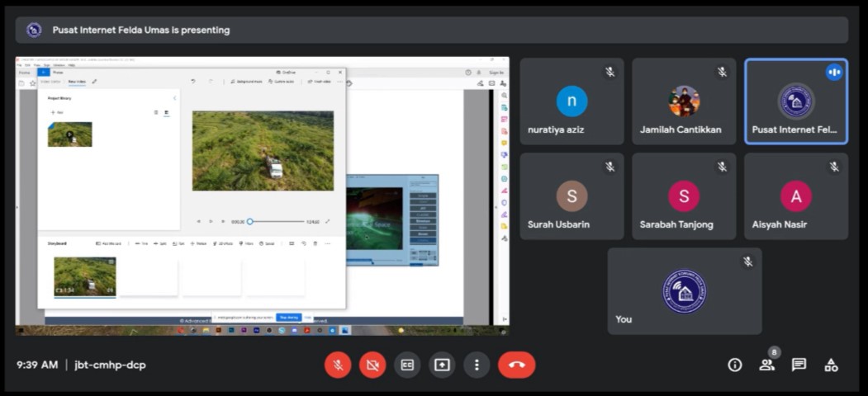
Task: Leave the call with the red hang-up button
Action: [517, 365]
